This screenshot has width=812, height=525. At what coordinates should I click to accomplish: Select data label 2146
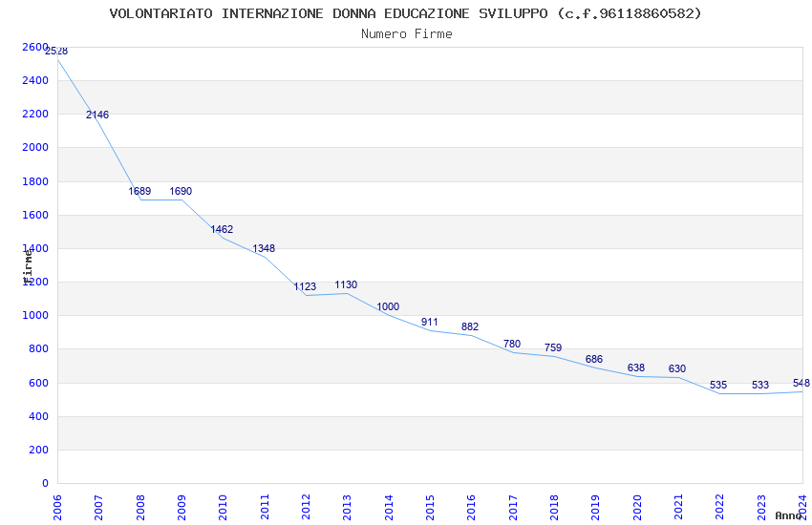pyautogui.click(x=97, y=115)
